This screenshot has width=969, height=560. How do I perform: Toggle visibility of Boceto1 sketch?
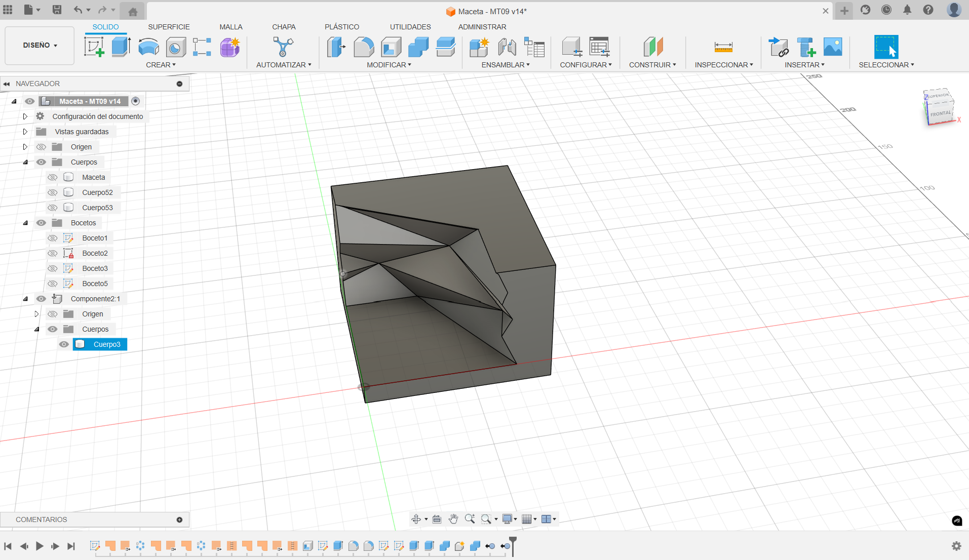52,238
